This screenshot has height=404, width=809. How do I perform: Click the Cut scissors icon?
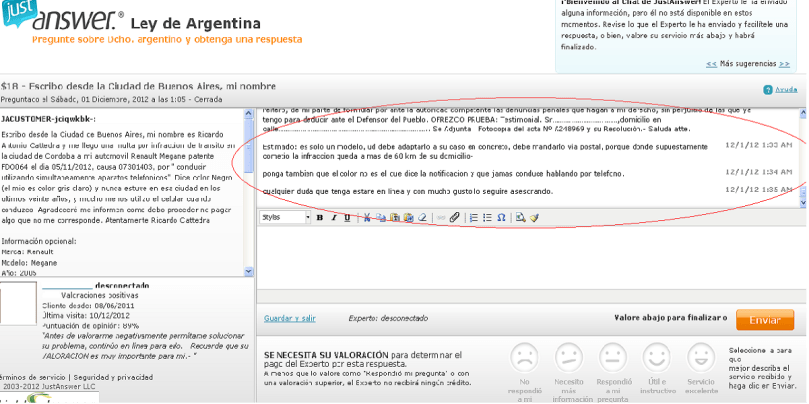[367, 218]
